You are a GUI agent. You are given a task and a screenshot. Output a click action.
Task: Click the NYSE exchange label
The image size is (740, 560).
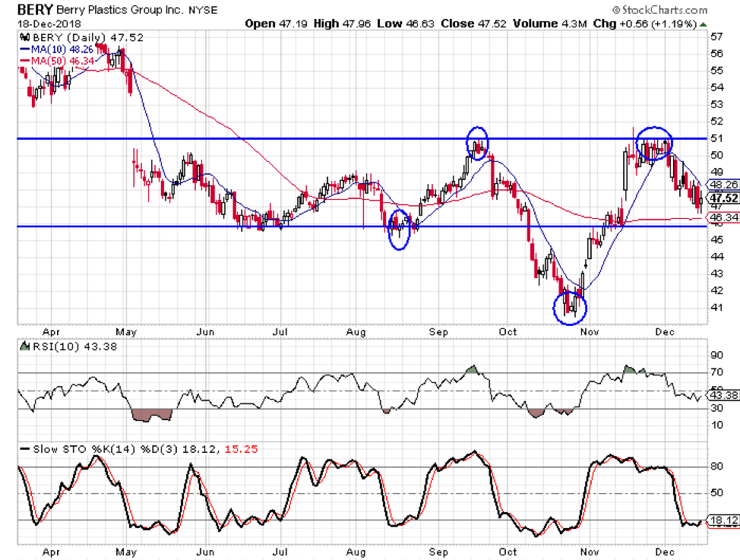coord(203,10)
